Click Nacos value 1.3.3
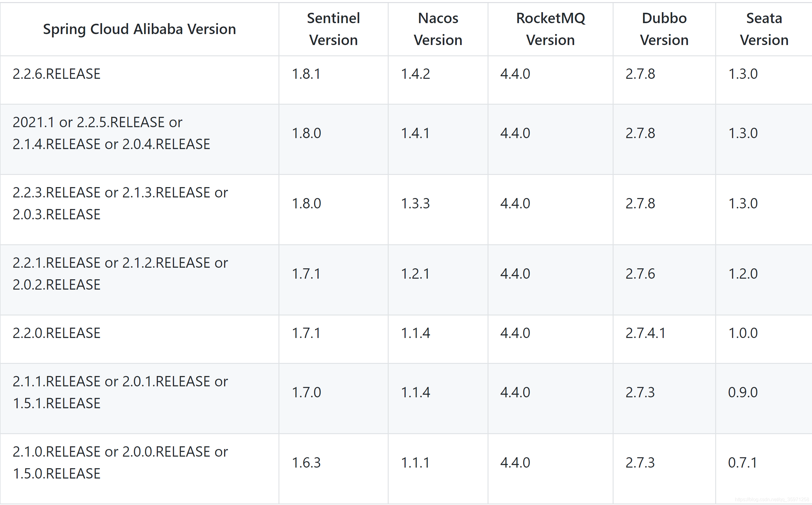This screenshot has width=812, height=505. (x=415, y=204)
